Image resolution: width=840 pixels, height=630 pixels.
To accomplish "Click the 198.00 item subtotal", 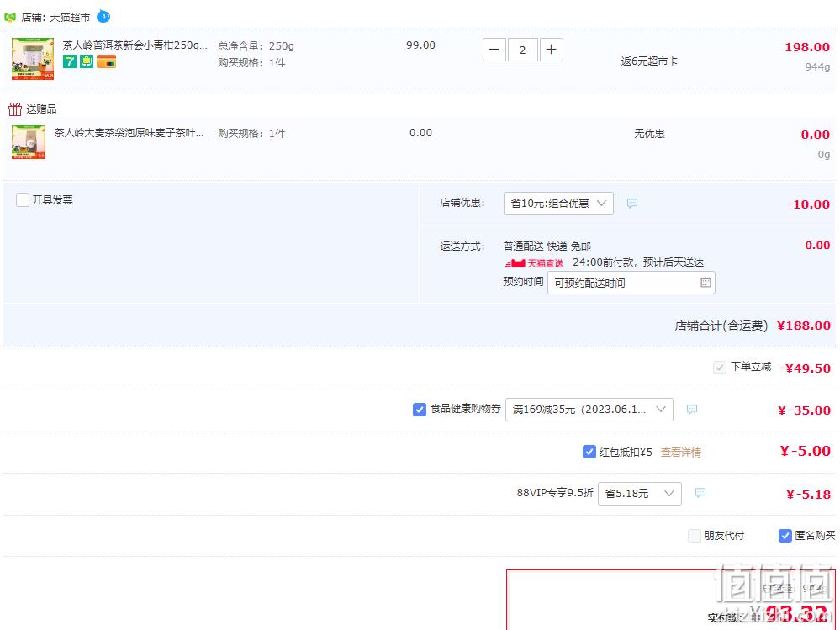I will click(807, 47).
